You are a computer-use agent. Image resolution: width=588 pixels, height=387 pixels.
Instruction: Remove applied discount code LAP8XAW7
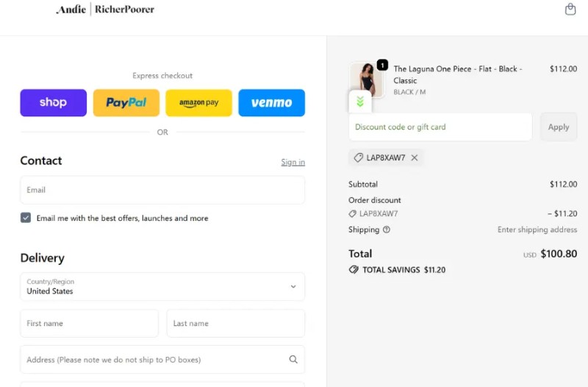(415, 157)
